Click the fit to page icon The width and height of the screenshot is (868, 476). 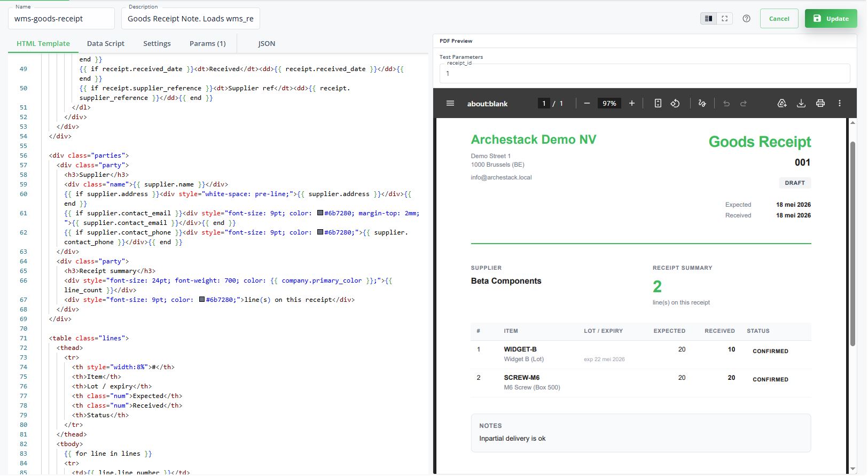tap(658, 103)
